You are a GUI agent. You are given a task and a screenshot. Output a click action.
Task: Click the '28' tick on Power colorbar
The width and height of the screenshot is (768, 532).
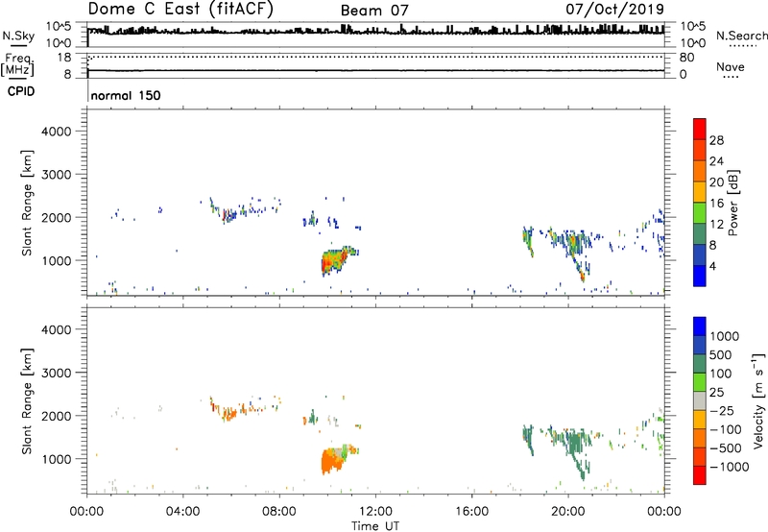(716, 140)
